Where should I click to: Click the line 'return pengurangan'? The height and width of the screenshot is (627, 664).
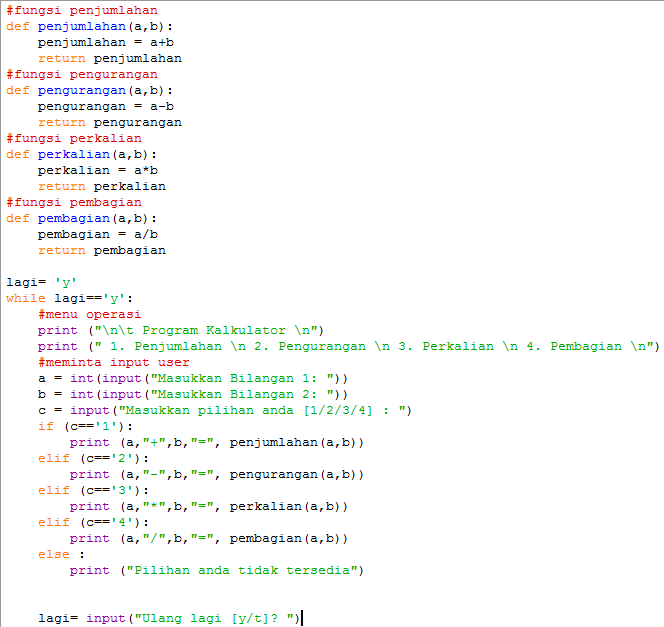[110, 123]
